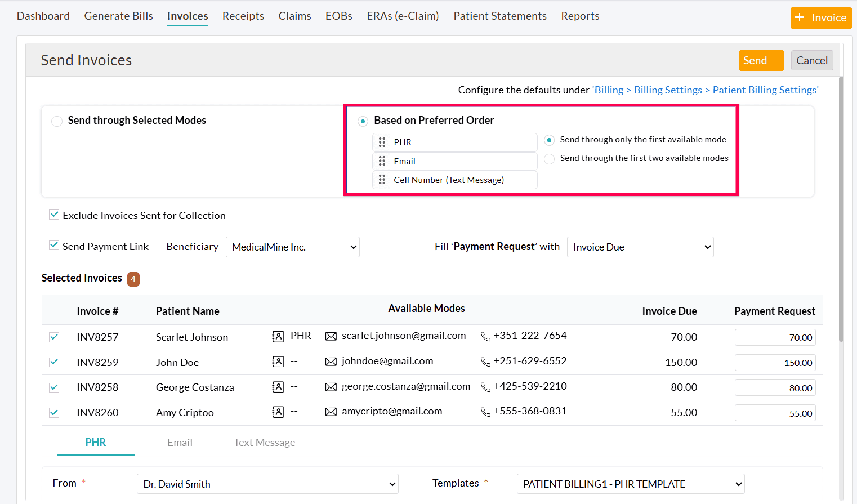Open the Patient Statements section
The image size is (857, 504).
click(499, 16)
